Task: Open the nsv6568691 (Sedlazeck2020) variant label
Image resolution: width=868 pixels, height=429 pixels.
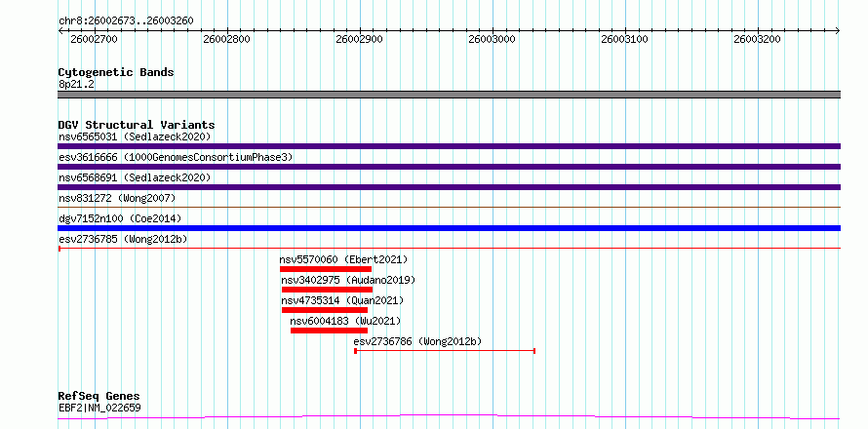Action: 135,177
